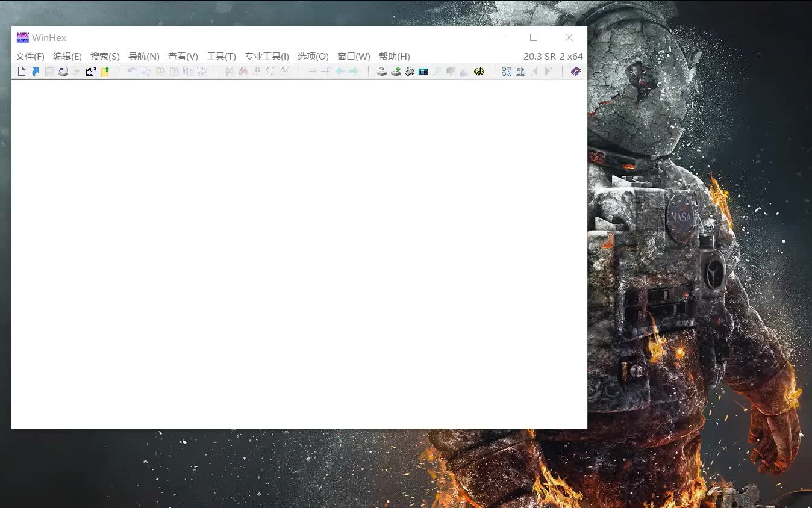Screen dimensions: 812x508
Task: Open the purple Help book icon
Action: [x=576, y=72]
